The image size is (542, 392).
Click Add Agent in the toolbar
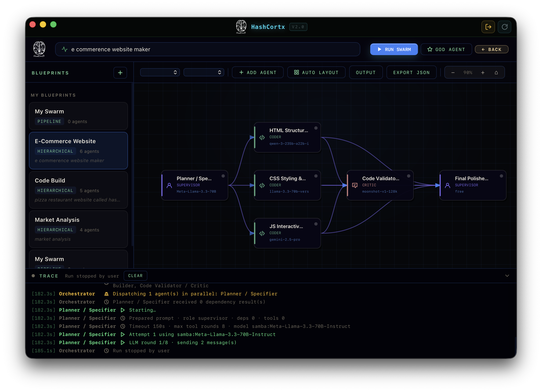click(x=258, y=72)
